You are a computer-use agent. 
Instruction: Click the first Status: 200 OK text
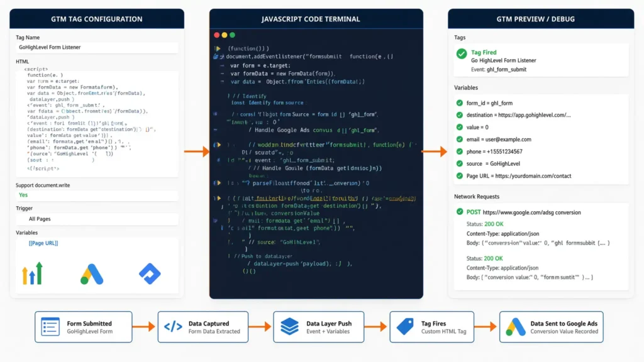485,224
